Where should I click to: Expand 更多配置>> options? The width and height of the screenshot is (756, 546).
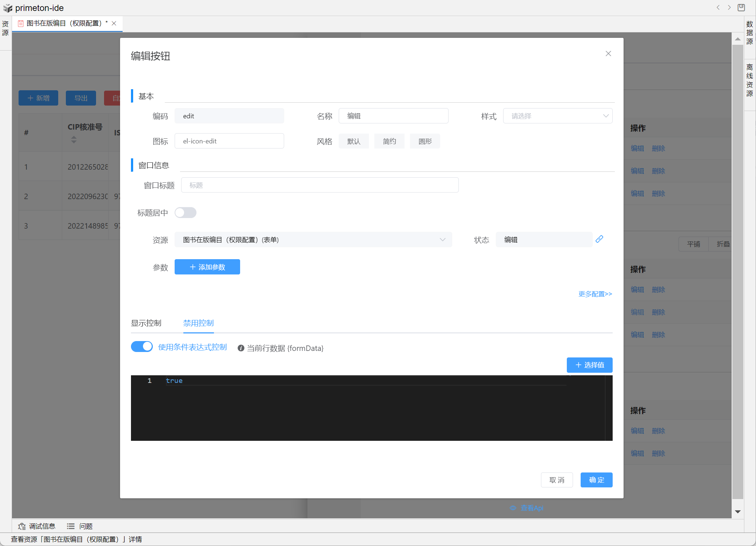(x=595, y=294)
